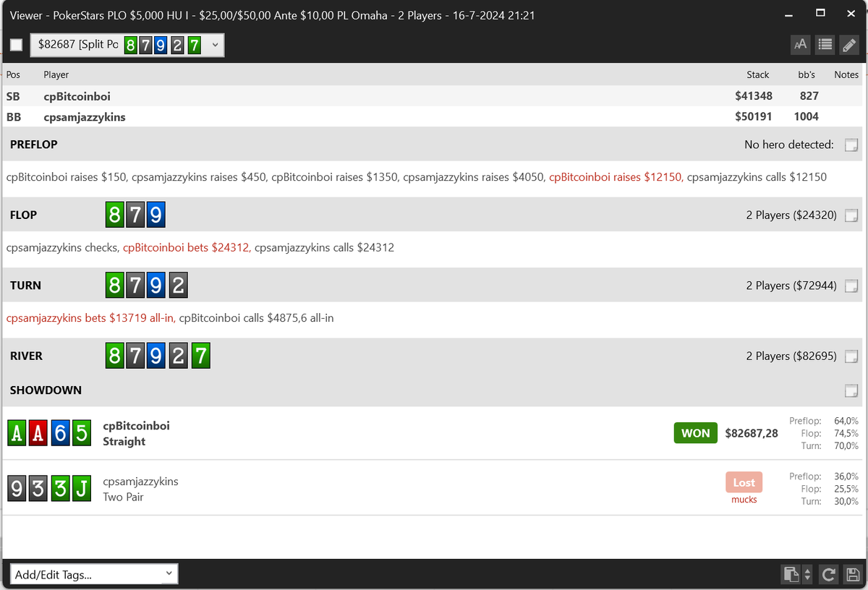Click the blue 6 card in cpBitcoinboi's hand
Screen dimensions: 868x590
[x=60, y=432]
